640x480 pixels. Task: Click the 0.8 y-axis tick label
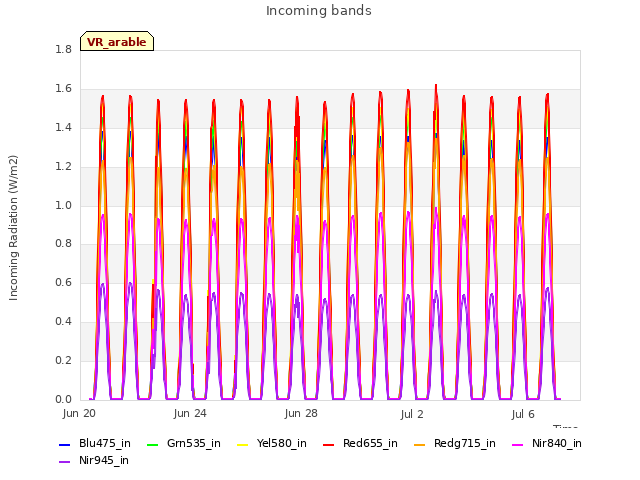click(63, 244)
